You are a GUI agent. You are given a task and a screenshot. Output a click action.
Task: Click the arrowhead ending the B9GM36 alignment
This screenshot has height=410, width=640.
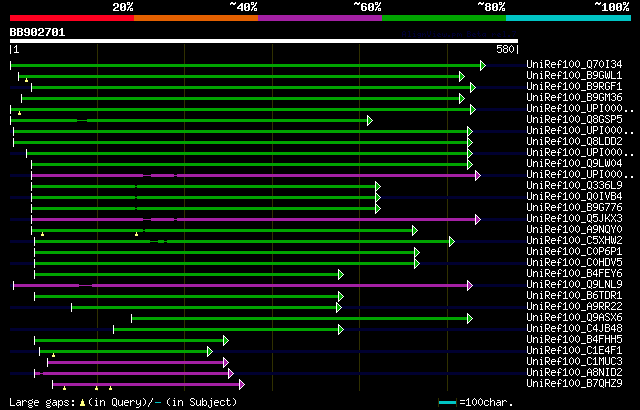coord(462,98)
